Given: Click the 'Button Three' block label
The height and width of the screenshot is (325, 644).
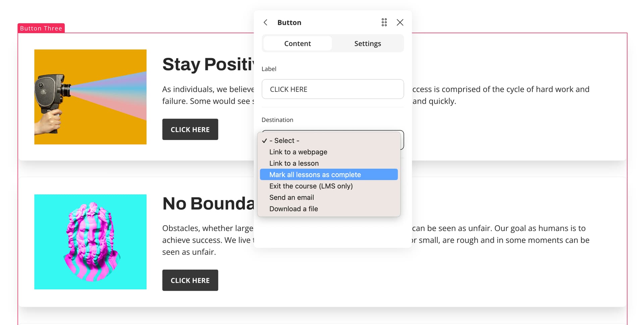Looking at the screenshot, I should [x=41, y=29].
